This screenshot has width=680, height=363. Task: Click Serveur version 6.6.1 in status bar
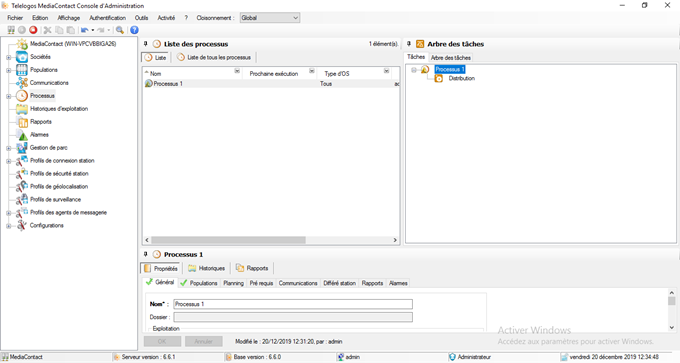coord(148,357)
